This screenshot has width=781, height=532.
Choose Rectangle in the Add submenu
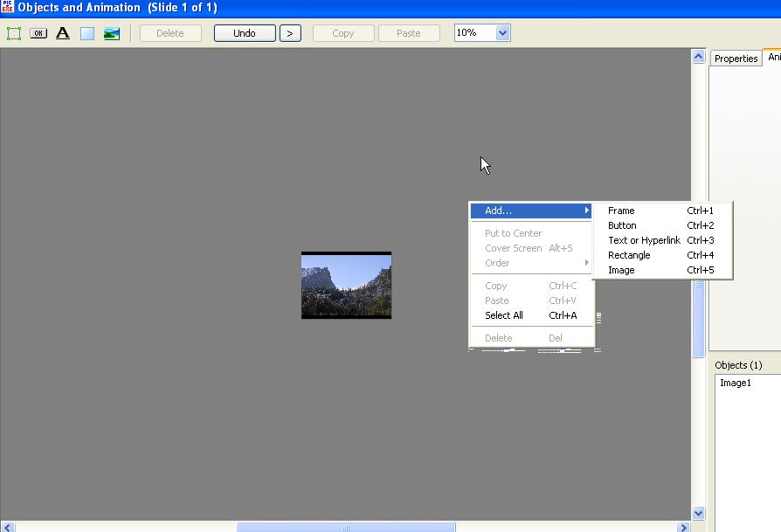click(662, 256)
